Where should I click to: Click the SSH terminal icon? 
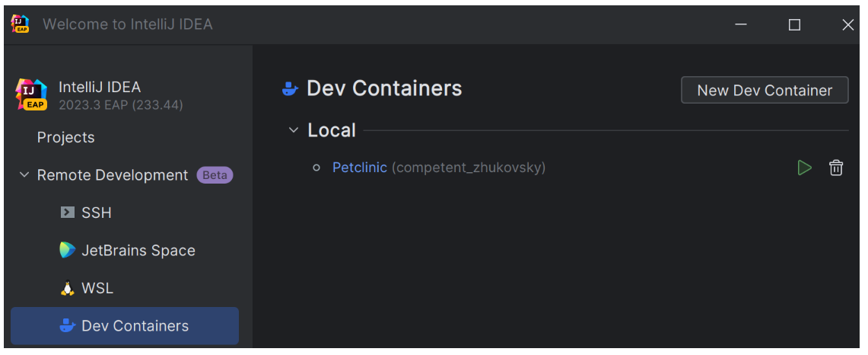[x=68, y=213]
